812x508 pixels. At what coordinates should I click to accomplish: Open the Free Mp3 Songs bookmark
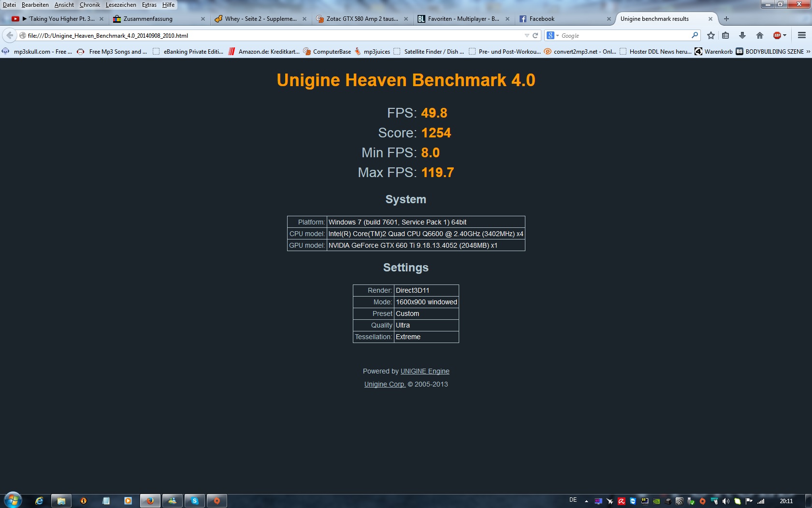[x=112, y=51]
